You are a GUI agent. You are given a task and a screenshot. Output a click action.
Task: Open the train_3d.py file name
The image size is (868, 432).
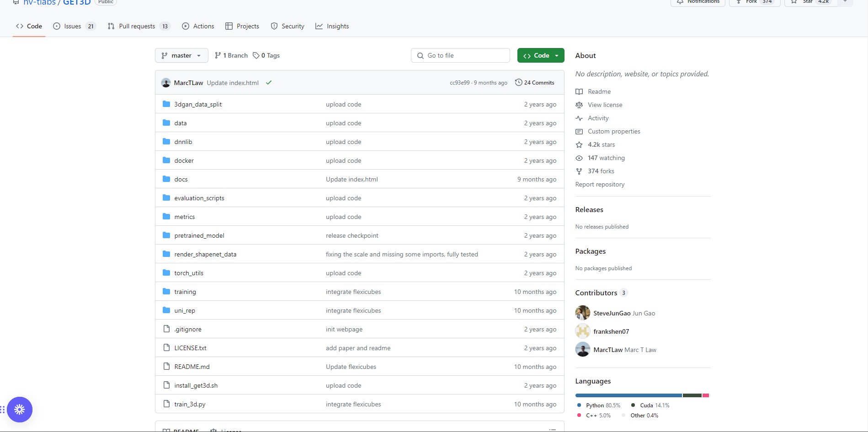click(x=190, y=404)
